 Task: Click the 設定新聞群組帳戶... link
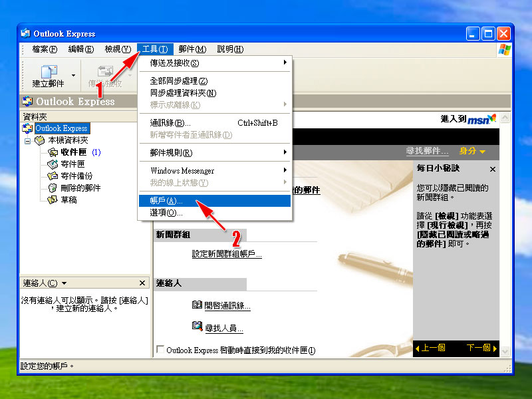(x=227, y=254)
